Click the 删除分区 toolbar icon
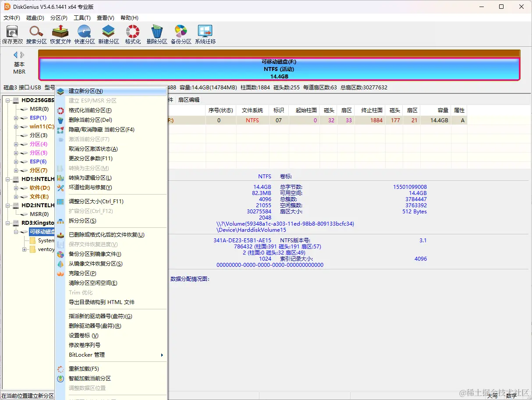Image resolution: width=532 pixels, height=400 pixels. coord(157,35)
